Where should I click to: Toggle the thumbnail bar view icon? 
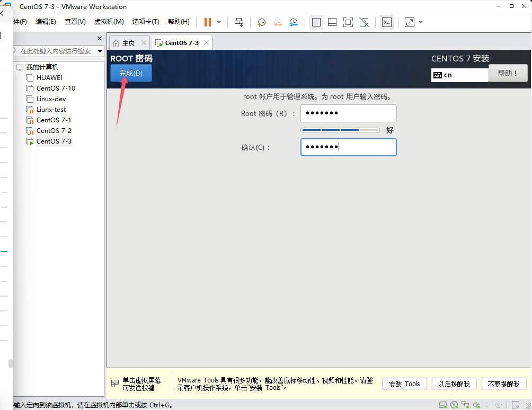(x=332, y=22)
